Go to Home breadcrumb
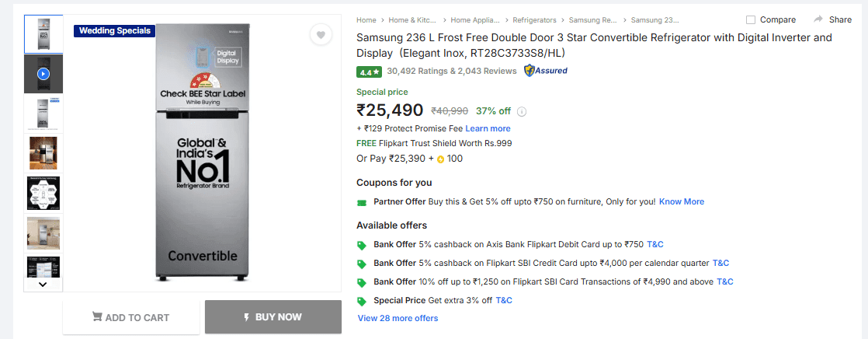The height and width of the screenshot is (339, 868). tap(366, 19)
